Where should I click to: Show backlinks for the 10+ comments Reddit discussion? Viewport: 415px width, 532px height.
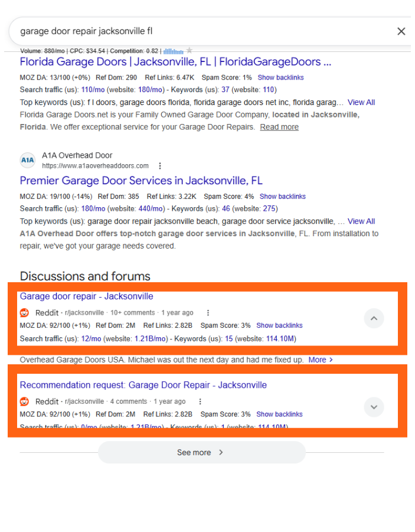click(279, 325)
